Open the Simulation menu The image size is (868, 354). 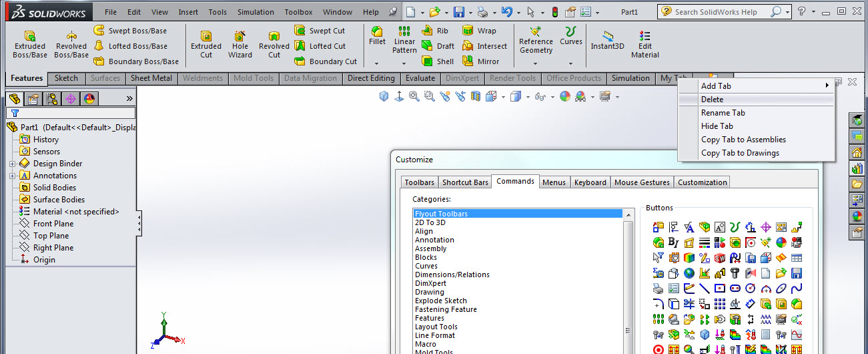(x=256, y=12)
